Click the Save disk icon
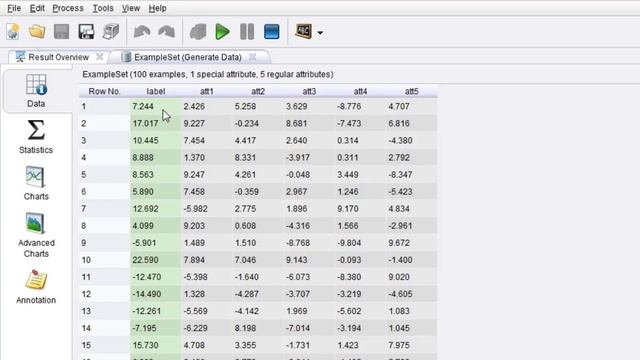Viewport: 640px width, 360px height. click(x=62, y=31)
